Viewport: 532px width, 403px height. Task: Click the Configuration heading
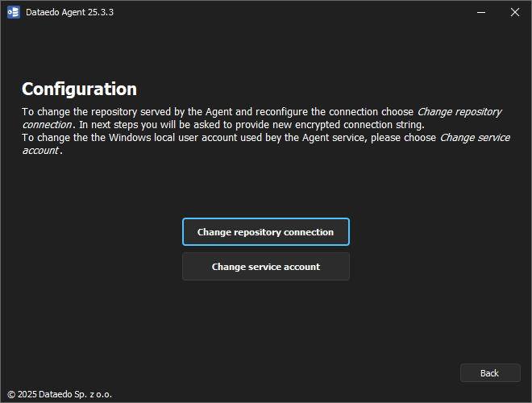[x=79, y=89]
